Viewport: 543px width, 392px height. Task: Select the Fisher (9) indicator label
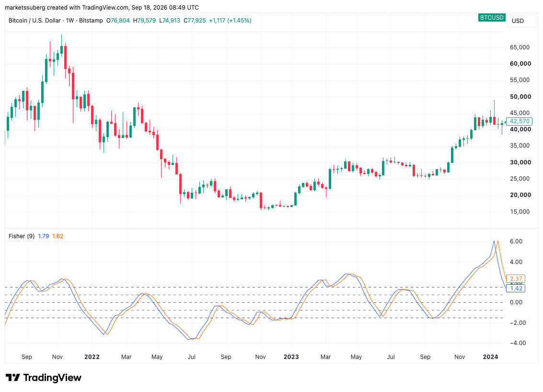point(22,236)
